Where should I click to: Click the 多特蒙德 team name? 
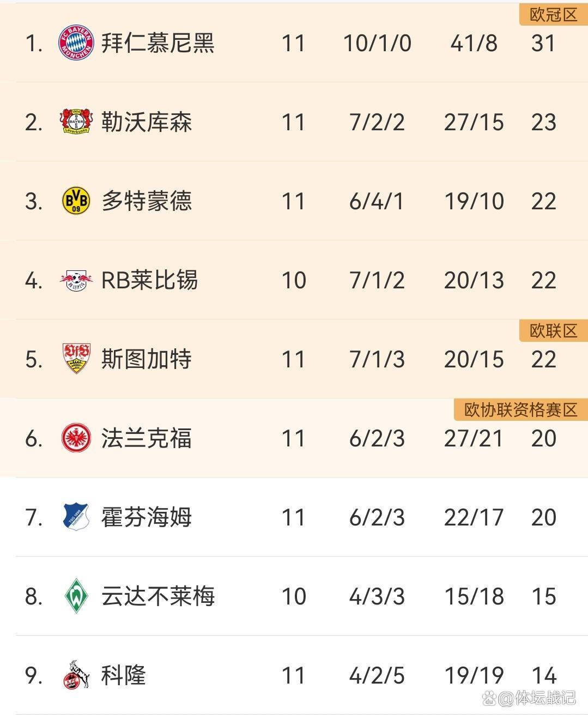146,201
